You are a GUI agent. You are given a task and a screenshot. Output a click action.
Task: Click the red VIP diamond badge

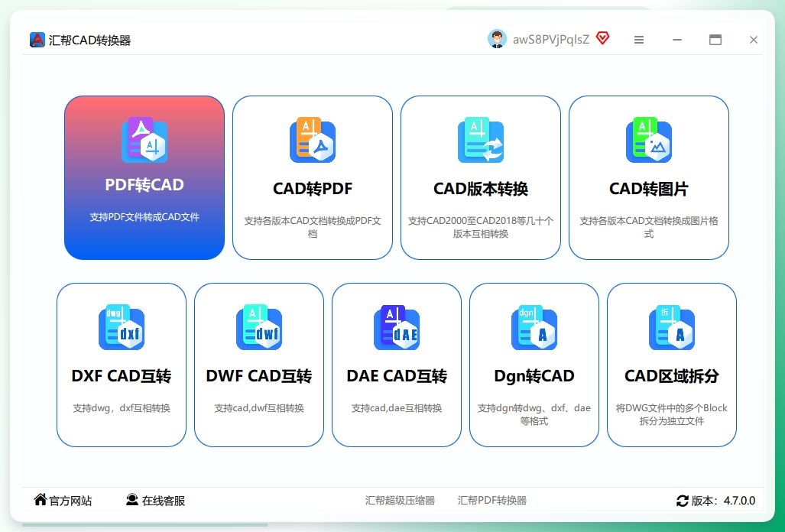click(x=603, y=38)
